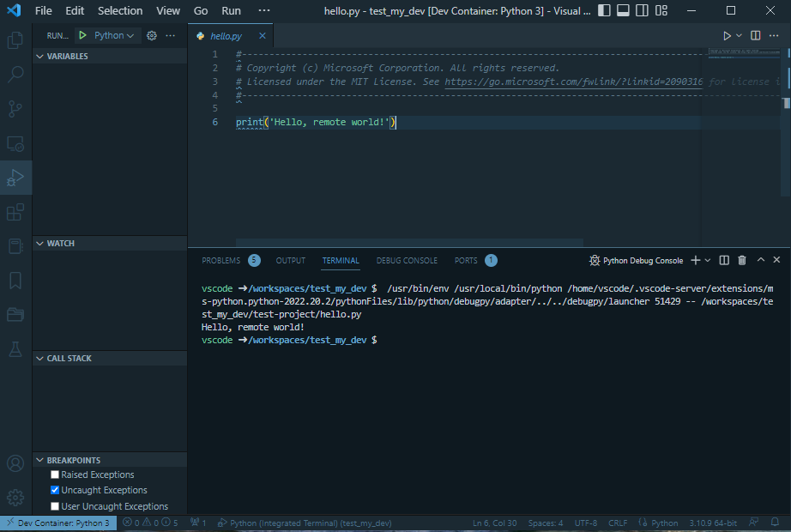Switch to PROBLEMS tab
791x532 pixels.
click(x=231, y=261)
